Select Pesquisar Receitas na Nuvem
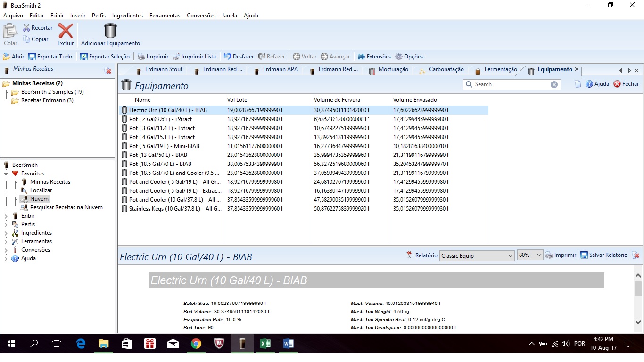The image size is (644, 362). click(66, 207)
